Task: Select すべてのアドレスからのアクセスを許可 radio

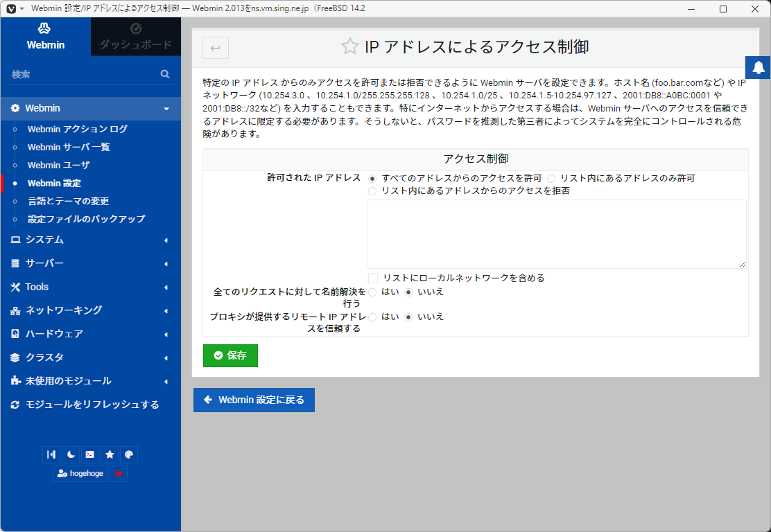Action: point(372,179)
